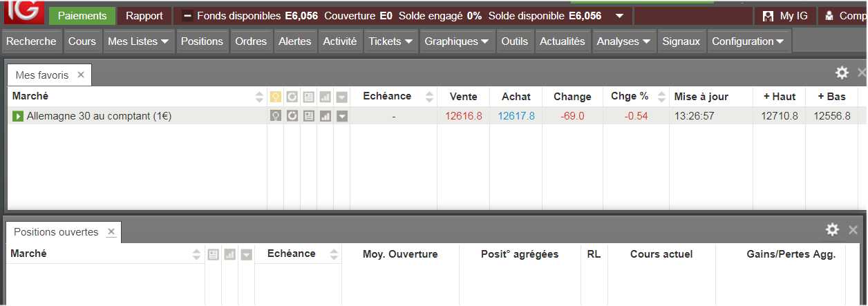Viewport: 868px width, 306px height.
Task: Click lightbulb icon on Allemagne 30 row
Action: pos(275,116)
